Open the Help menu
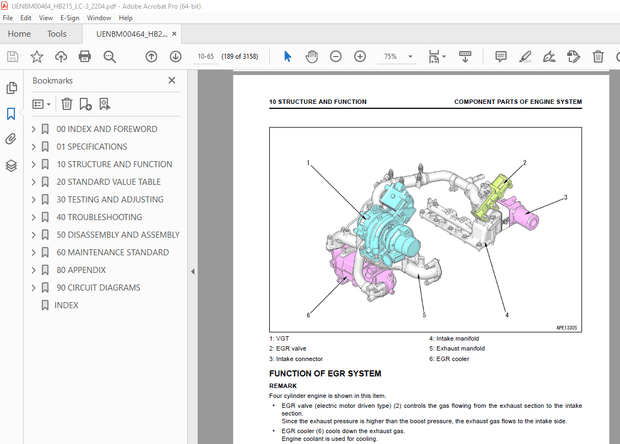The width and height of the screenshot is (620, 444). pyautogui.click(x=126, y=18)
